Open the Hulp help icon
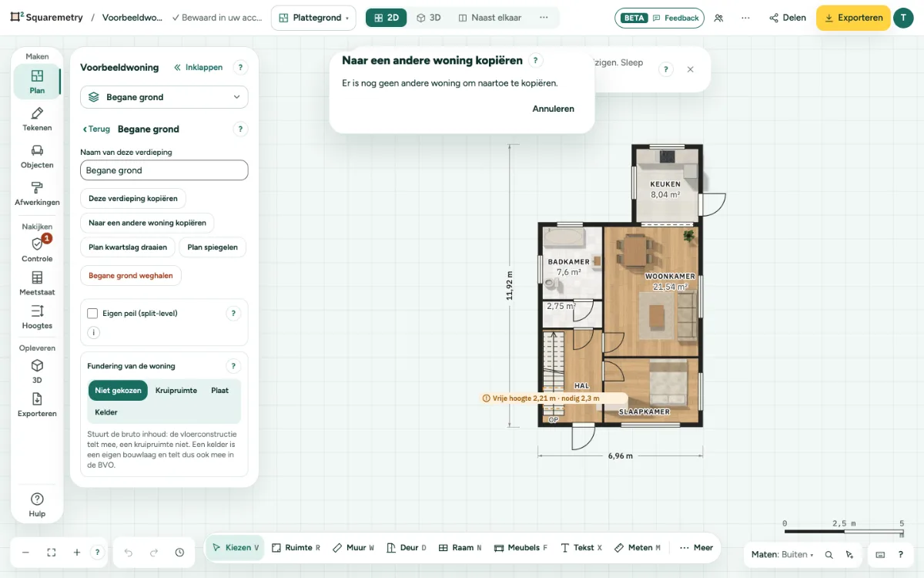The height and width of the screenshot is (578, 924). pos(37,505)
